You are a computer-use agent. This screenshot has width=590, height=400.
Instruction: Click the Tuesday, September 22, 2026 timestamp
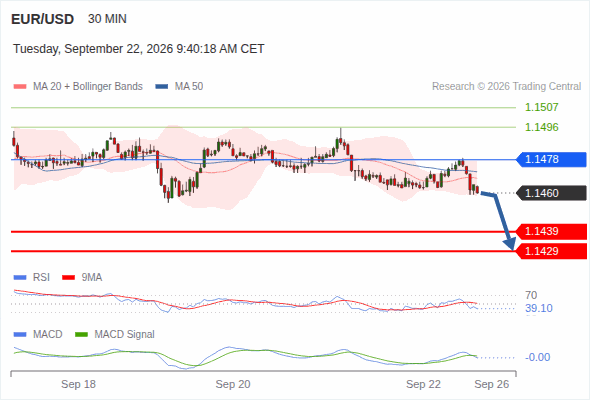[x=139, y=49]
